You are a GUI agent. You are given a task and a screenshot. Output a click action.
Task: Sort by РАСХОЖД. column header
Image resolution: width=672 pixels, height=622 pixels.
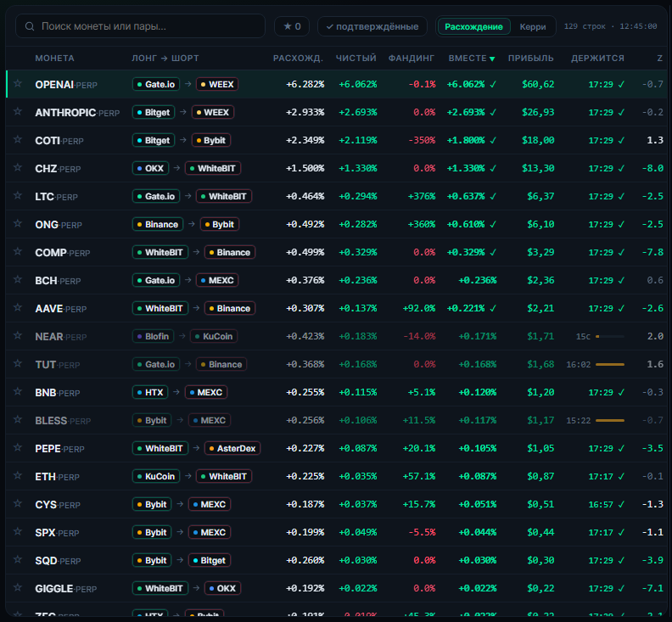click(x=298, y=59)
